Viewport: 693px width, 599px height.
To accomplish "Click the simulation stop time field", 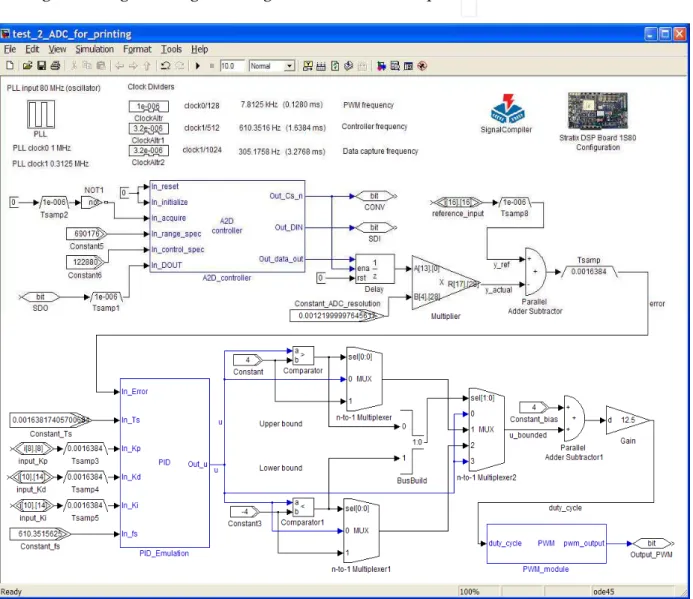I will [232, 66].
